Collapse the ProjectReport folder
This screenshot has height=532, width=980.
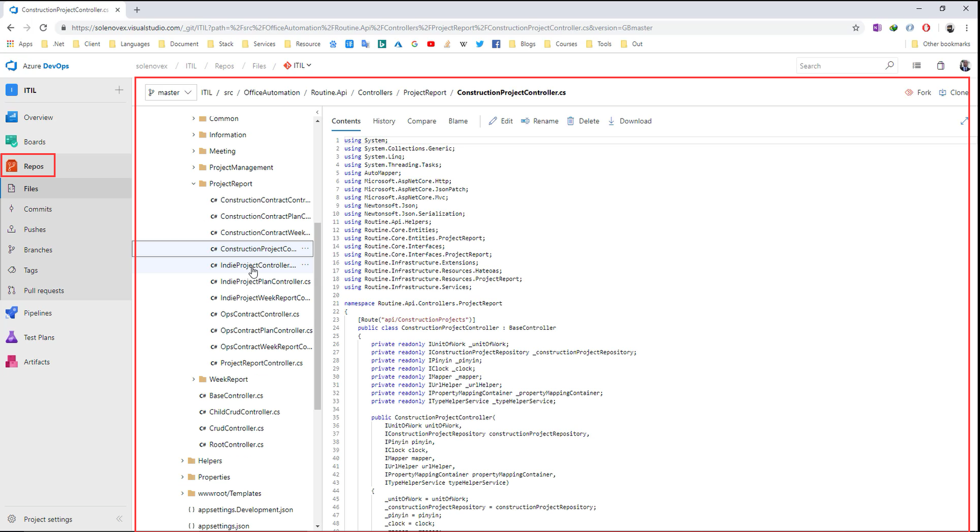point(194,184)
